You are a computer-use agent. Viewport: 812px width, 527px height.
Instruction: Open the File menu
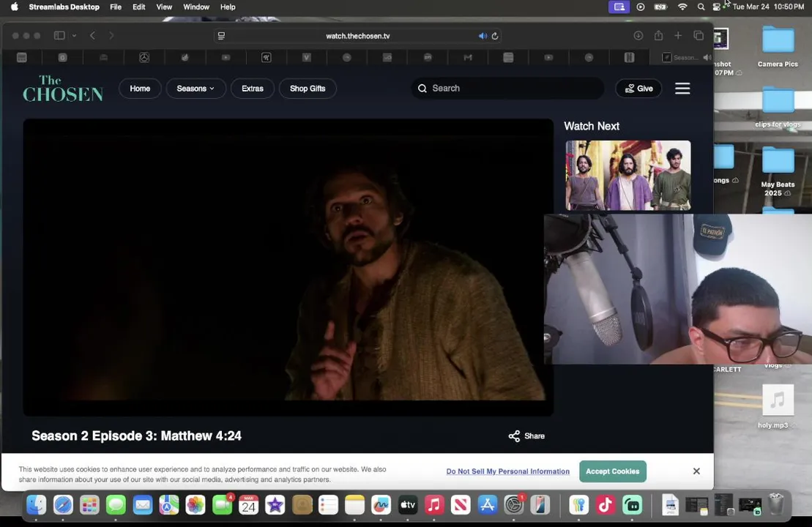tap(116, 7)
